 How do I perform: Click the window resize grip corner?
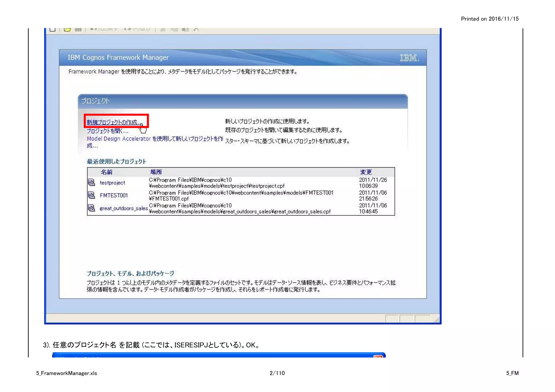(x=437, y=320)
